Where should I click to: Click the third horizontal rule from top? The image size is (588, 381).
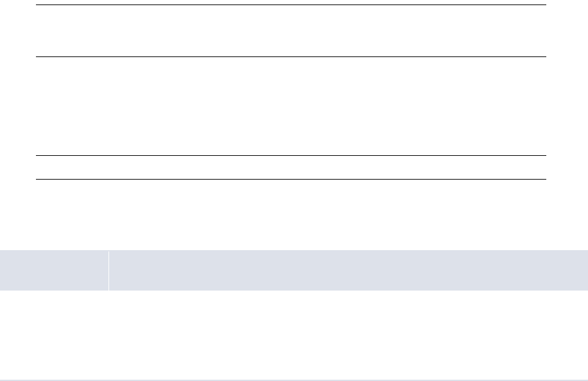click(290, 155)
